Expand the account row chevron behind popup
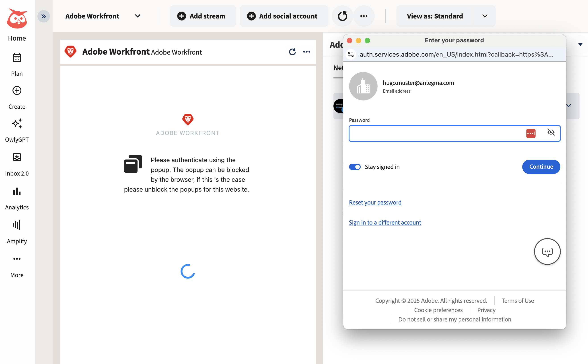This screenshot has width=588, height=364. 569,105
